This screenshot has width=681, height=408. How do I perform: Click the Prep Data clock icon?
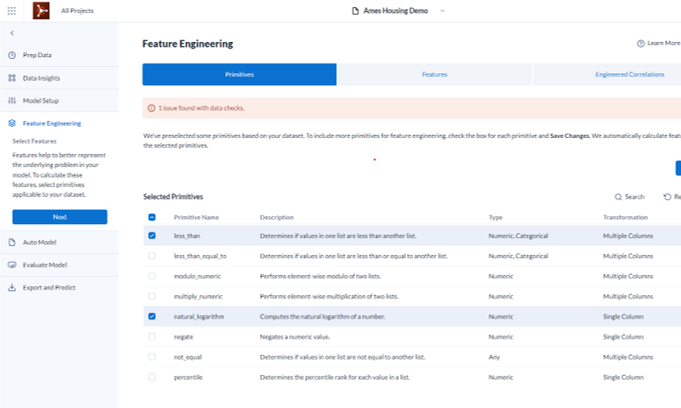point(12,55)
